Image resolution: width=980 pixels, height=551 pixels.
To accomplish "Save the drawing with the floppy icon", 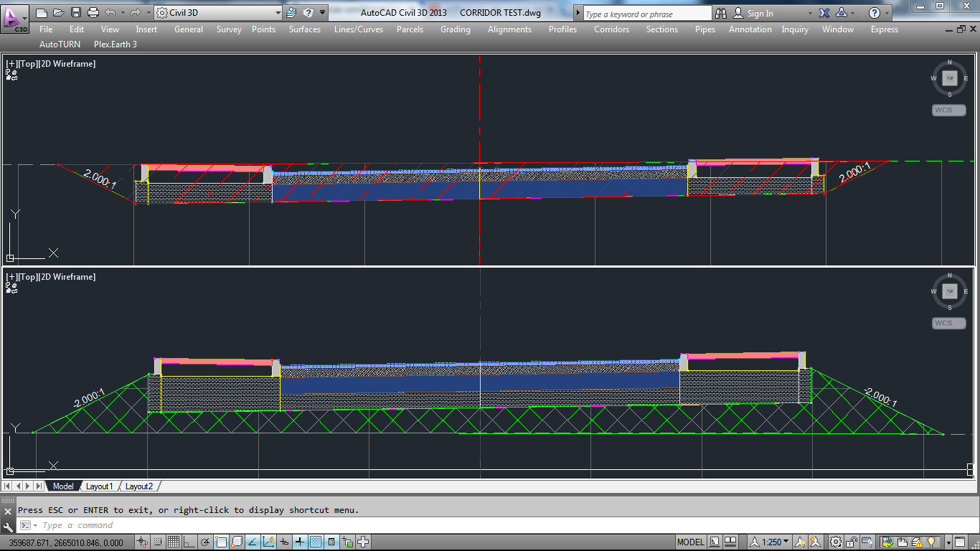I will click(75, 13).
